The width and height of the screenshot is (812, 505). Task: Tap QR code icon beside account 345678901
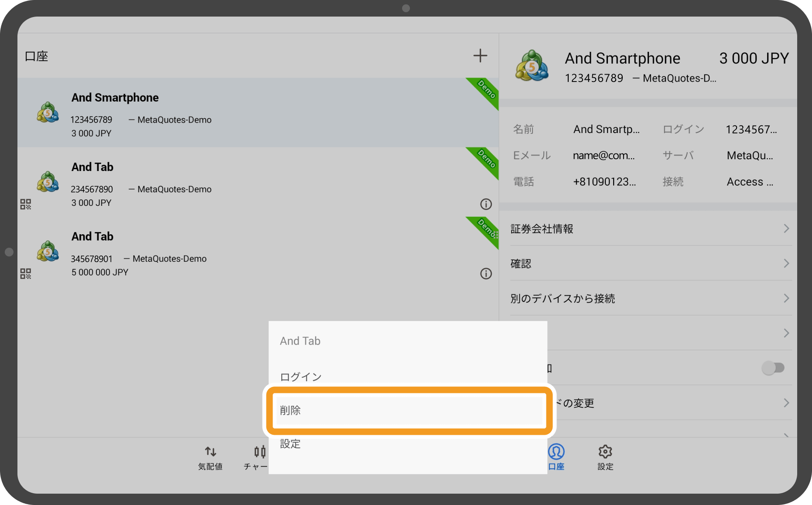26,273
